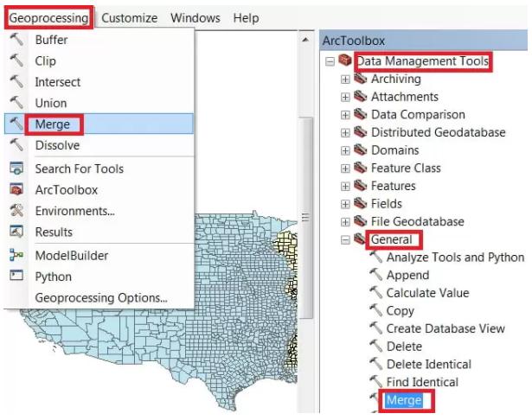Image resolution: width=532 pixels, height=420 pixels.
Task: Choose Merge from the Geoprocessing menu
Action: (99, 124)
